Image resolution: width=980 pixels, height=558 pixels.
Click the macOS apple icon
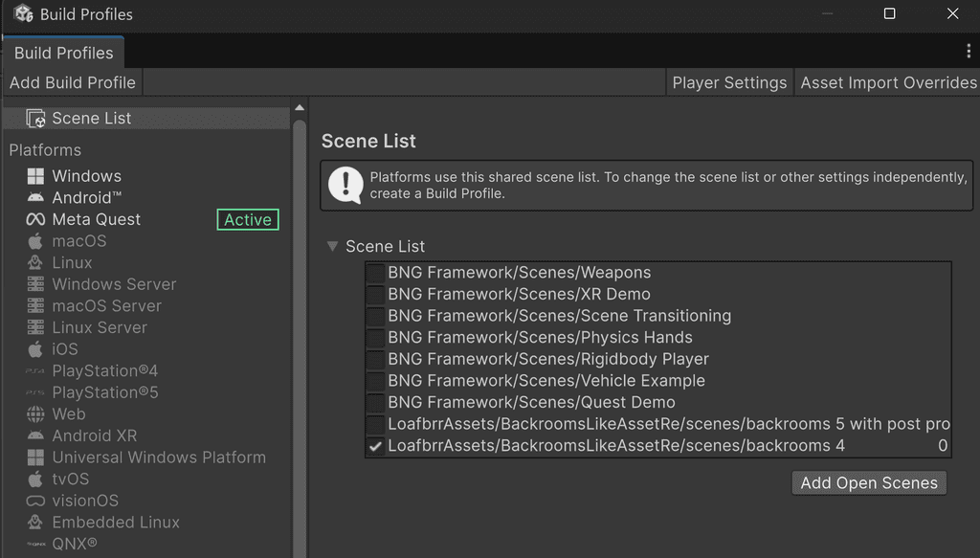(x=35, y=240)
